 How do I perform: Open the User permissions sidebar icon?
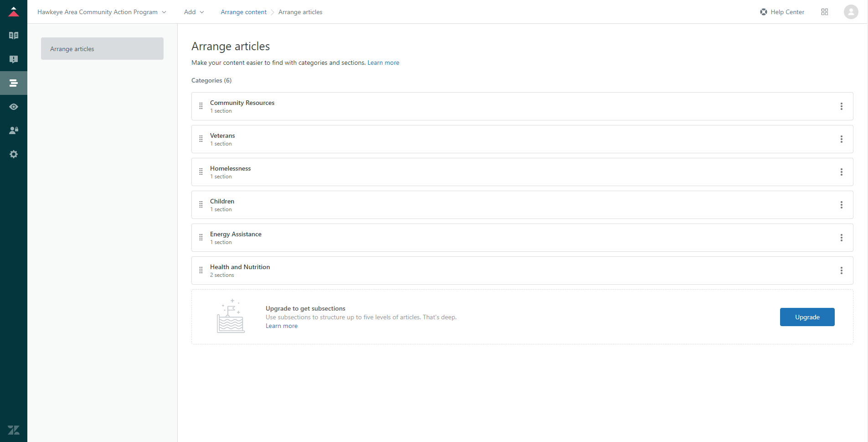[14, 130]
